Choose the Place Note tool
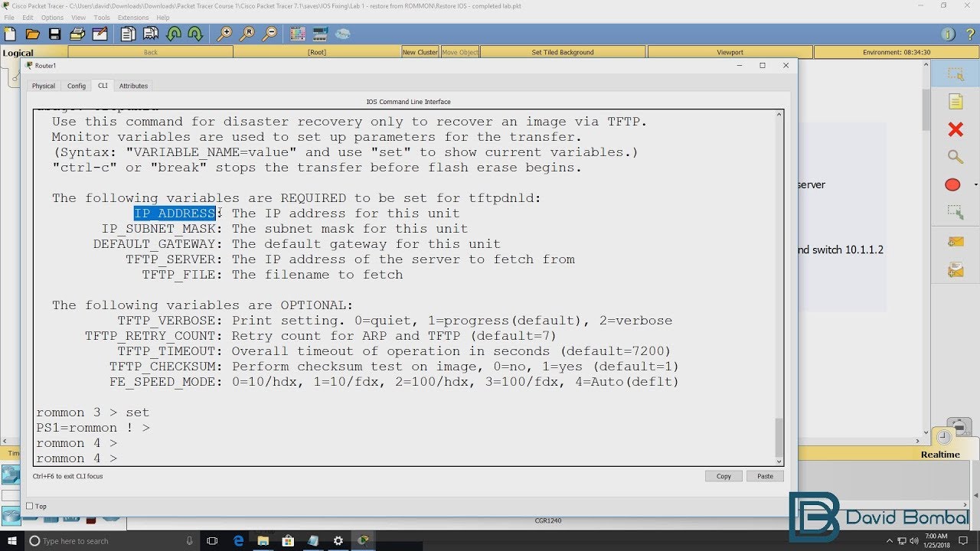The height and width of the screenshot is (551, 980). tap(955, 102)
